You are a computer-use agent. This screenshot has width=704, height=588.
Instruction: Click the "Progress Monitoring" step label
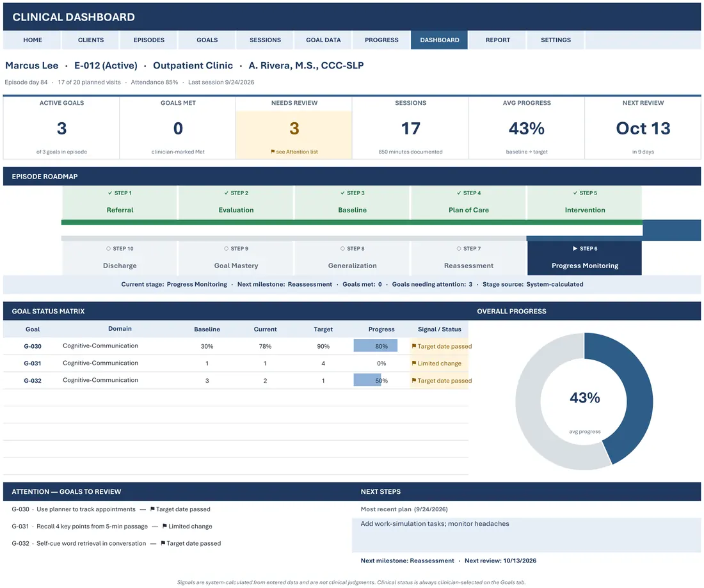point(584,266)
